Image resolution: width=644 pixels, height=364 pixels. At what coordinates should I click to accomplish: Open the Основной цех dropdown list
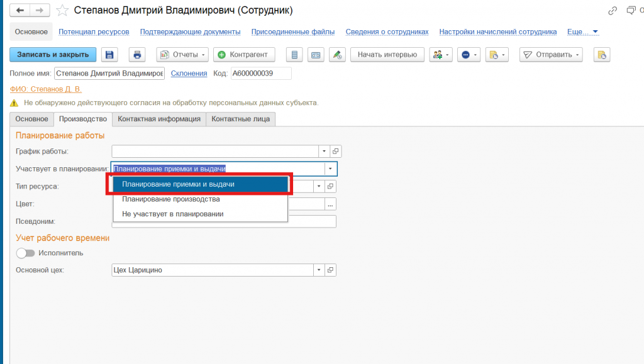pos(319,270)
